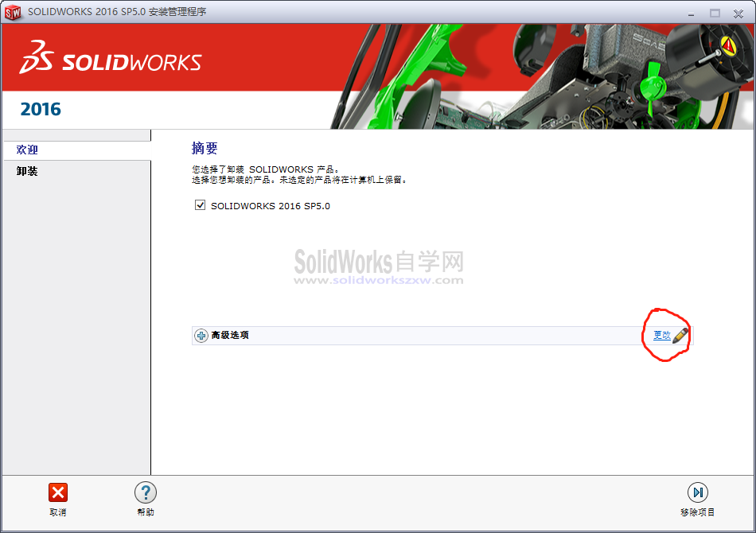Click the 取消 cancel button
Screen dimensions: 756x533
click(57, 501)
